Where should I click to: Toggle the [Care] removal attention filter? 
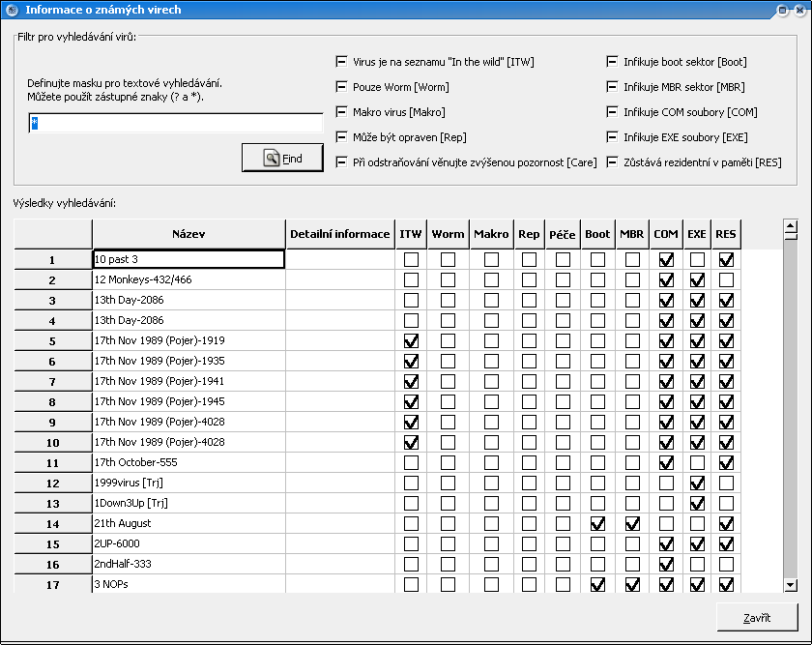341,162
